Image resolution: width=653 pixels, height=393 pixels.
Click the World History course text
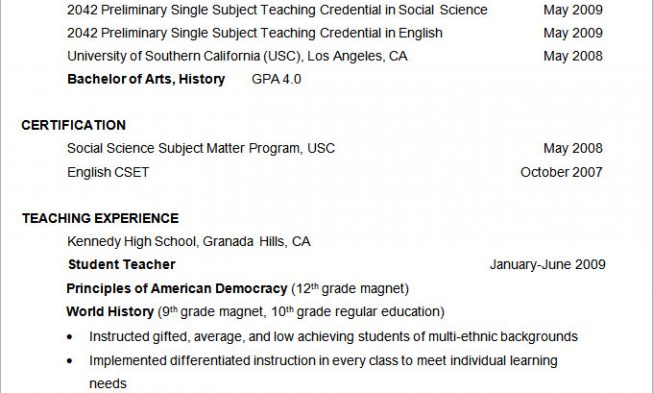point(110,311)
